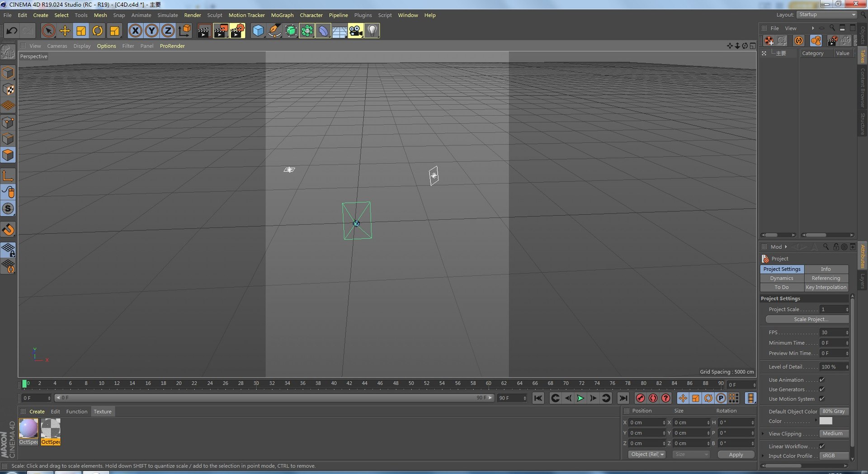Activate the Rotate tool
Screen dimensions: 868x474
[x=97, y=31]
